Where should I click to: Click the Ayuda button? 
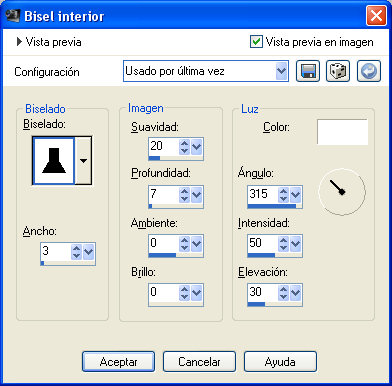280,362
